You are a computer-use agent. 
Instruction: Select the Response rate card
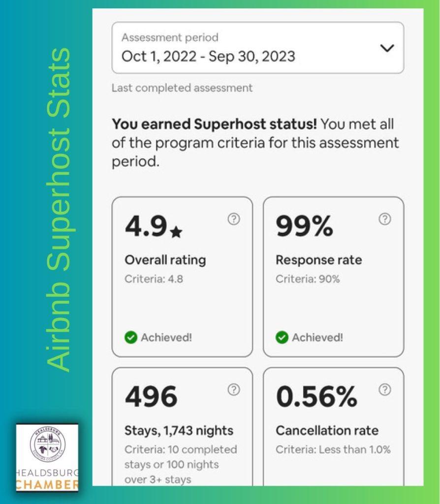pos(333,295)
